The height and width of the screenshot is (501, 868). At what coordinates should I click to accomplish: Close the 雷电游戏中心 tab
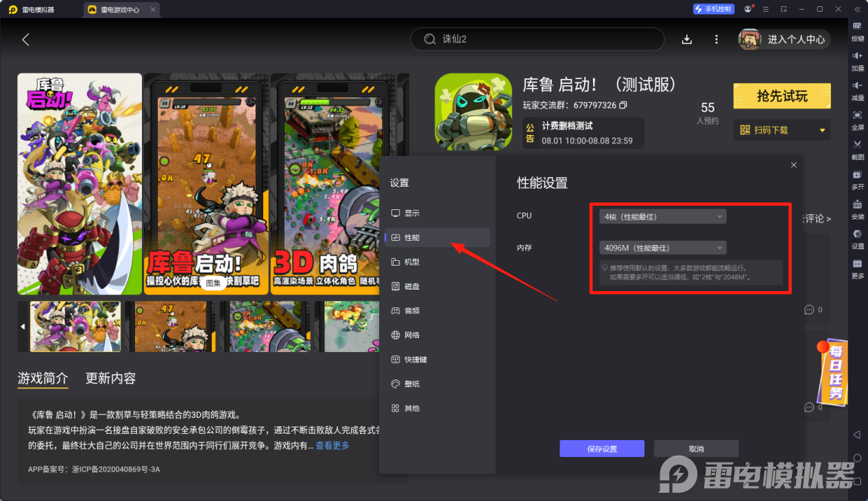(x=153, y=10)
